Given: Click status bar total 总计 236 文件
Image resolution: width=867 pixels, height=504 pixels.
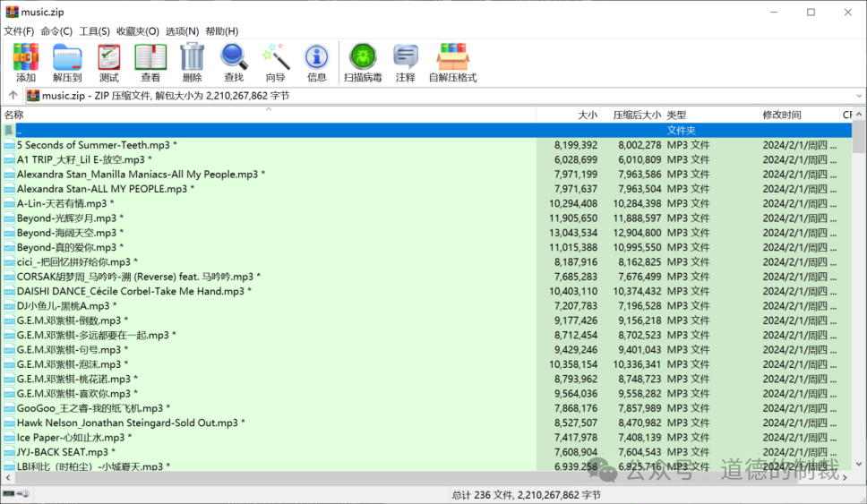Looking at the screenshot, I should click(482, 495).
